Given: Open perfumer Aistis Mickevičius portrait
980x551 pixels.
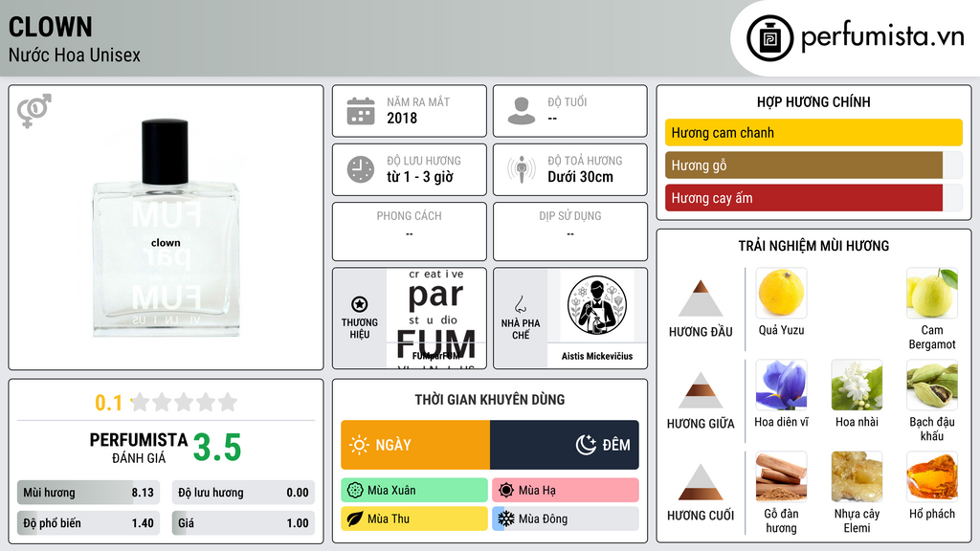Looking at the screenshot, I should pos(597,305).
